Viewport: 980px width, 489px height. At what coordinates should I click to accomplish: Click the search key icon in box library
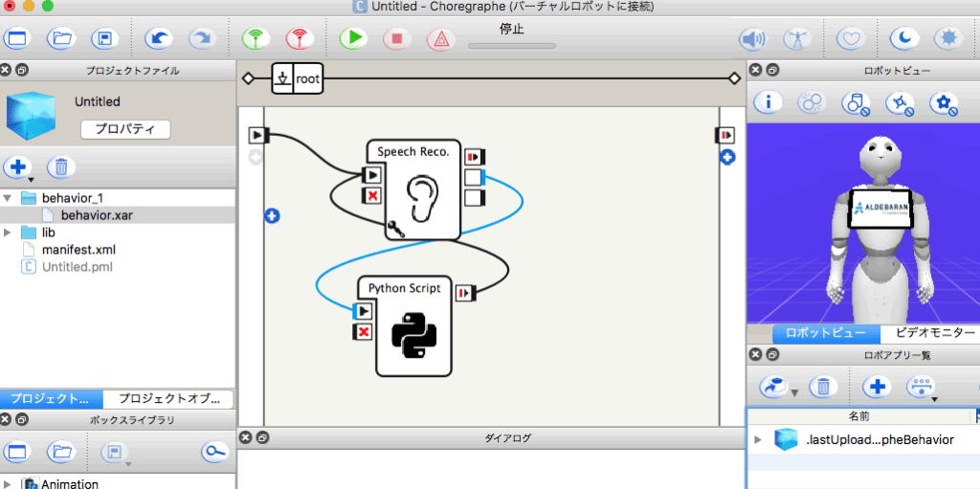217,452
